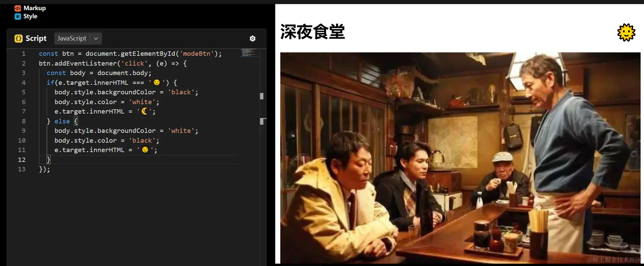The image size is (644, 266).
Task: Click the blue Style asterisk icon
Action: pyautogui.click(x=18, y=16)
